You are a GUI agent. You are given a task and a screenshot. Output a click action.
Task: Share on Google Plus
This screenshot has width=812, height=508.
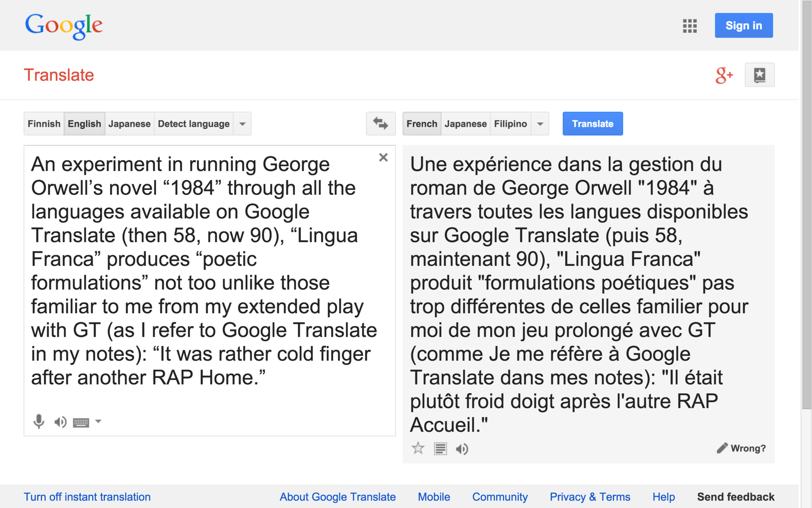point(724,75)
